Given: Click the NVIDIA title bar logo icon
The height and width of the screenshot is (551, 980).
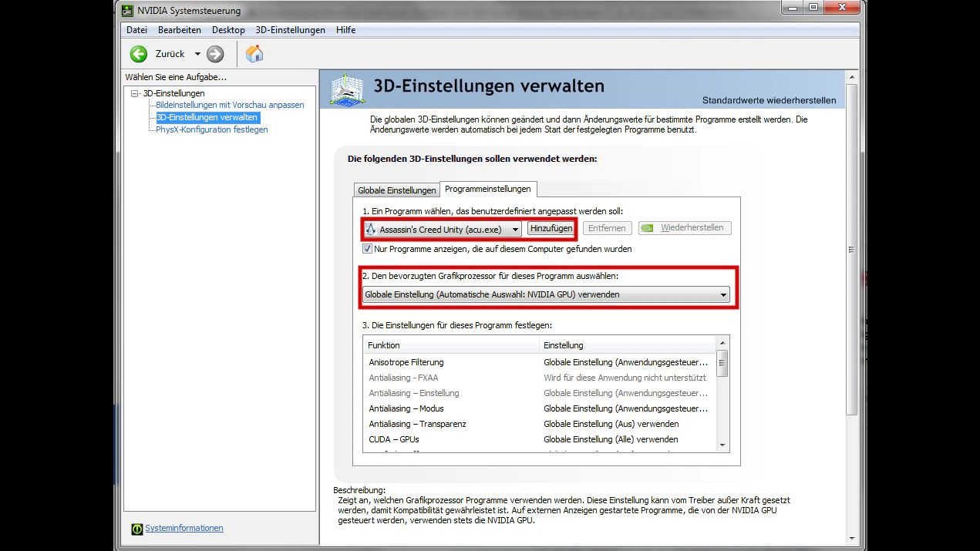Looking at the screenshot, I should pos(127,11).
